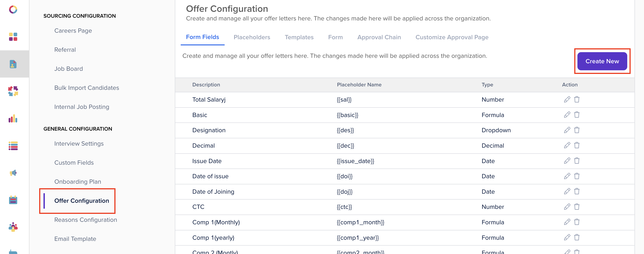
Task: Click the app logo ring icon
Action: [x=13, y=10]
